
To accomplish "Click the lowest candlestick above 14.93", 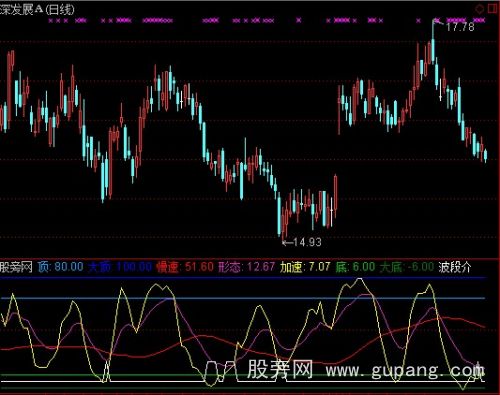I will pos(284,223).
